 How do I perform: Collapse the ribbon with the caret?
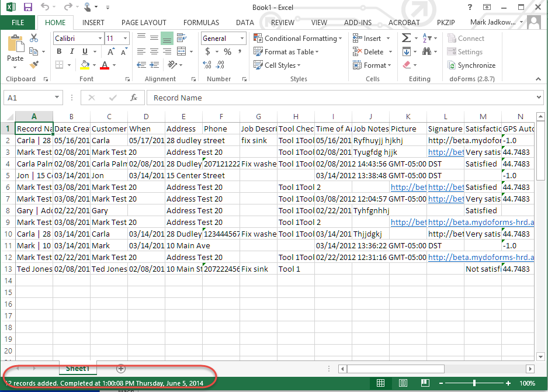click(538, 79)
